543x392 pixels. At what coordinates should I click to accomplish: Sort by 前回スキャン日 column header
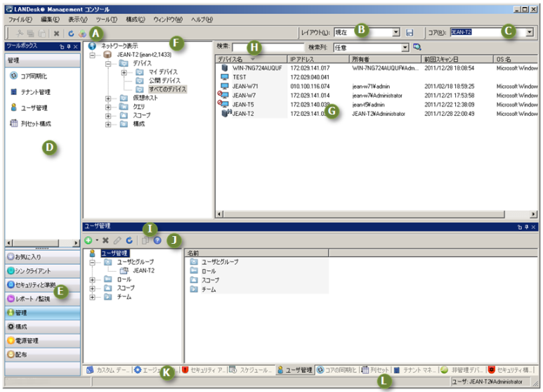click(457, 59)
